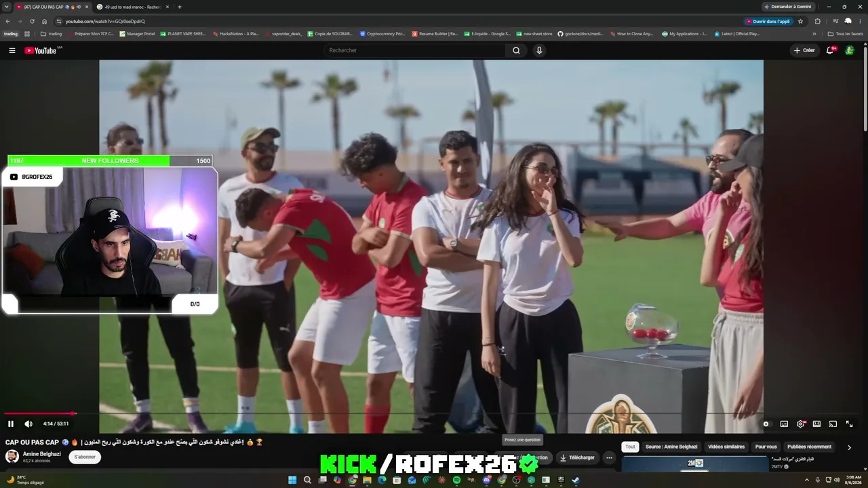Open Spotify from the taskbar
The height and width of the screenshot is (488, 868).
[x=456, y=480]
